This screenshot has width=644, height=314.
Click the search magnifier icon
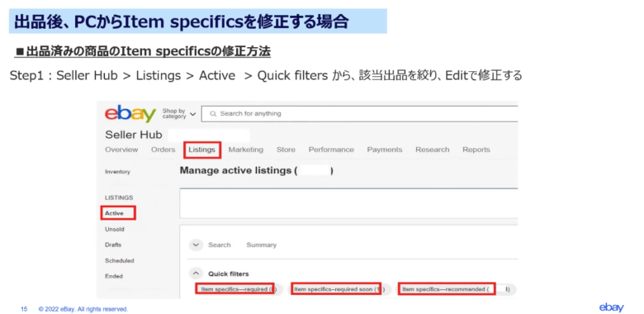(x=213, y=114)
